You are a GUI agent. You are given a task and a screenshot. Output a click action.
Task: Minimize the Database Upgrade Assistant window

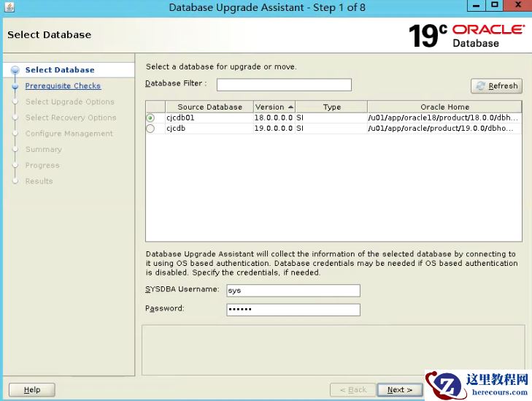(x=476, y=5)
